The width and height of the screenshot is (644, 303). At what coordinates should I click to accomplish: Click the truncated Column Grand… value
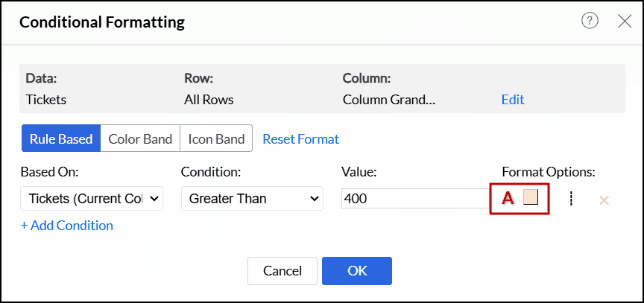coord(388,99)
